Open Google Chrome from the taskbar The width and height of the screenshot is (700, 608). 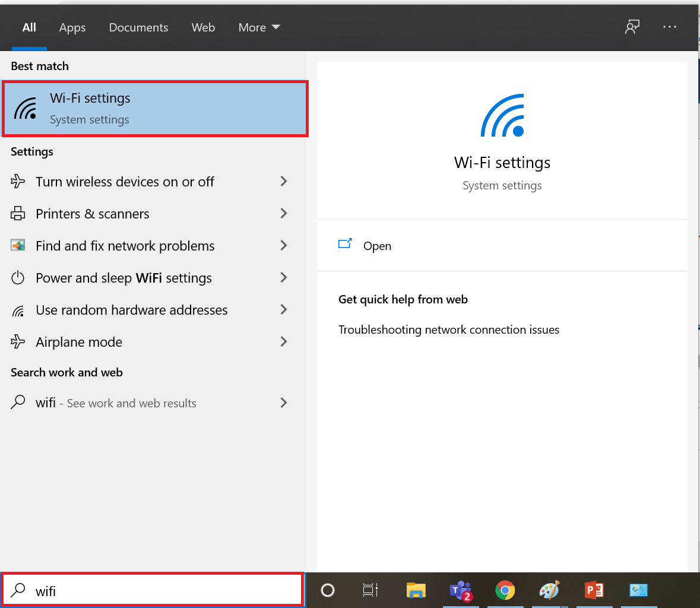click(x=505, y=590)
